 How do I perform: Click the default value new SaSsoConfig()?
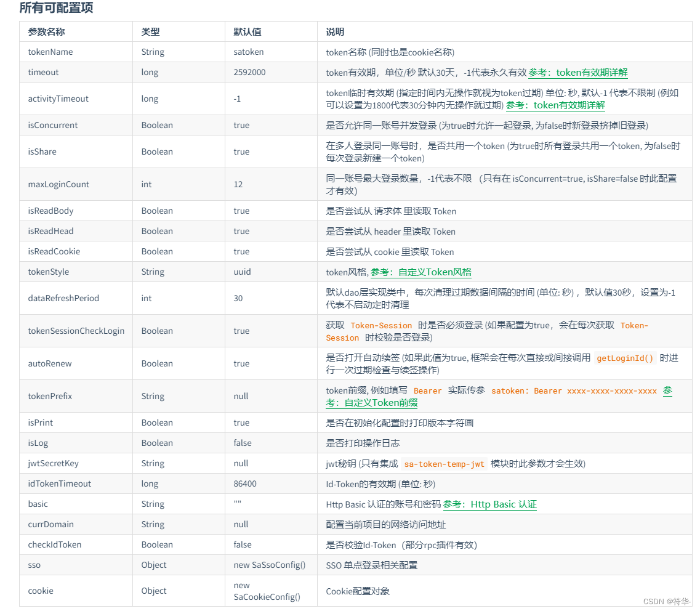(x=270, y=565)
